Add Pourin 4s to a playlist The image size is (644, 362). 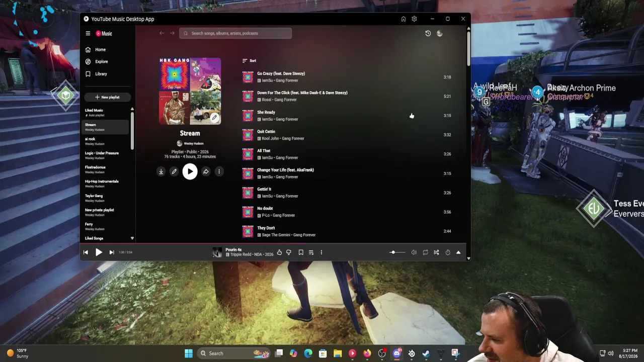point(311,252)
